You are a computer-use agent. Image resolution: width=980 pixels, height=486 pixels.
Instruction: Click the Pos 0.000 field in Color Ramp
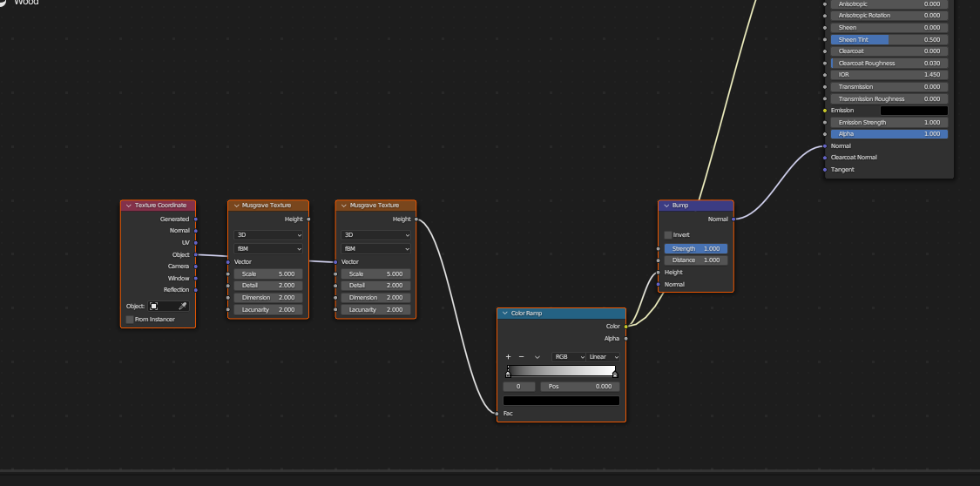point(580,387)
